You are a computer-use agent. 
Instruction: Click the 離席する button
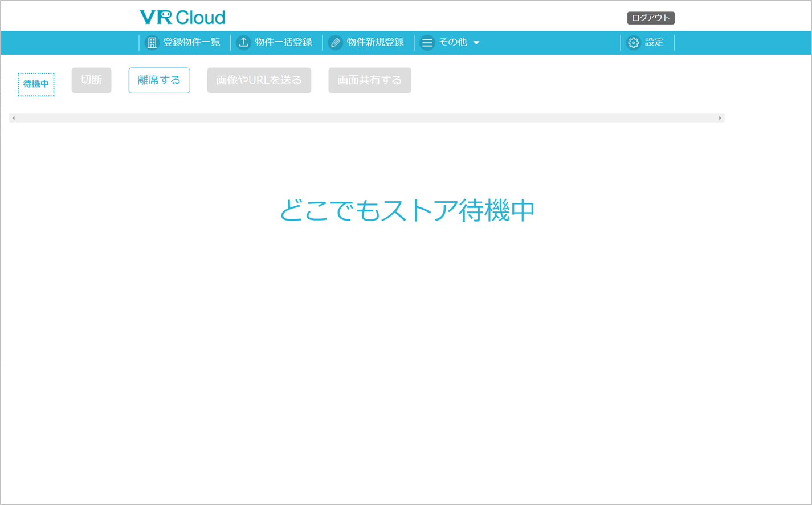pyautogui.click(x=159, y=80)
